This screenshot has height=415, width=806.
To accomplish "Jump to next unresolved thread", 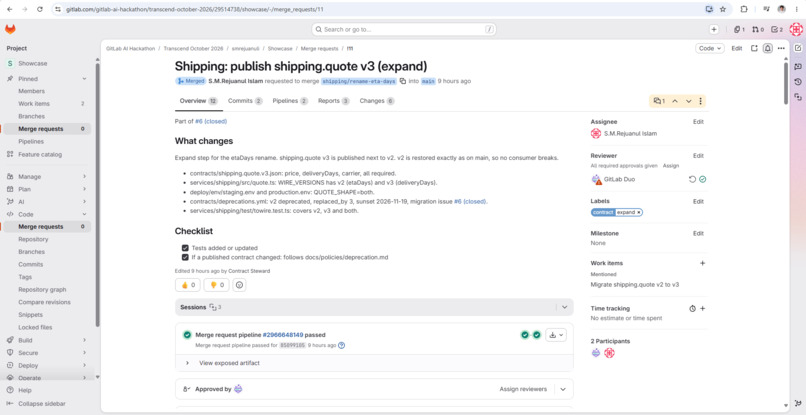I will [x=688, y=101].
